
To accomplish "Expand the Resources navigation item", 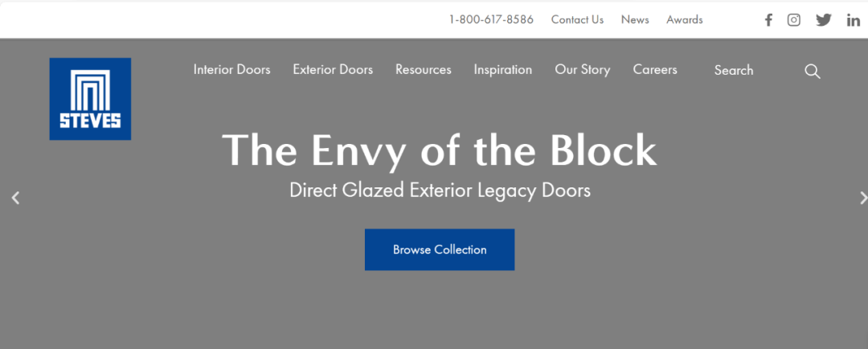I will [423, 70].
